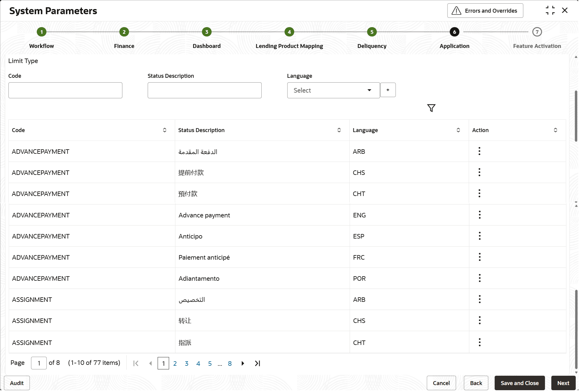579x392 pixels.
Task: Click the filter funnel icon
Action: (431, 108)
